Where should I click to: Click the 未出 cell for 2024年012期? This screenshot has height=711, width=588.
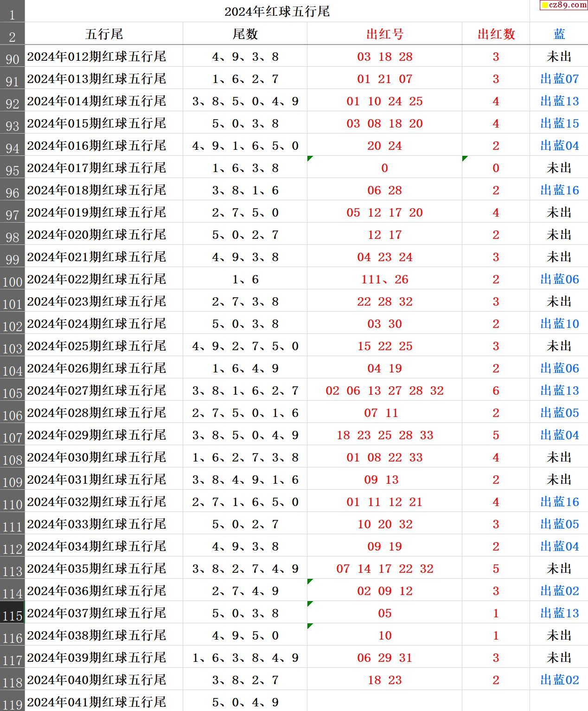pyautogui.click(x=559, y=57)
